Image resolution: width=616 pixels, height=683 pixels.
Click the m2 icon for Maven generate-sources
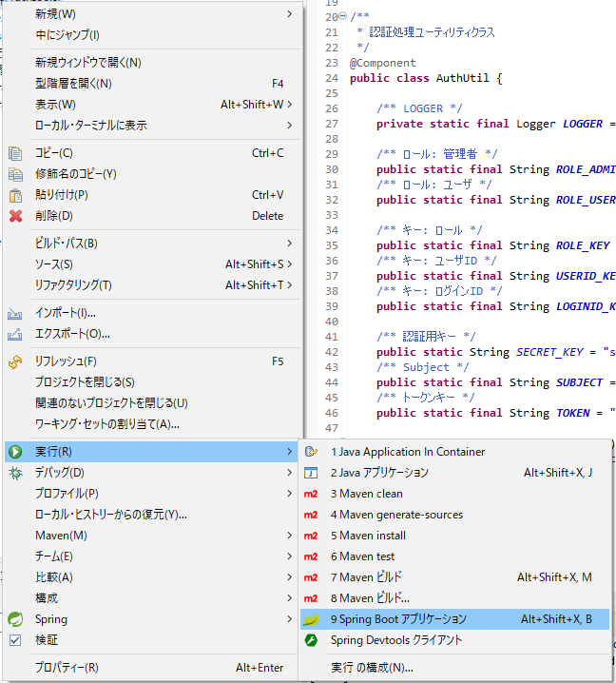(x=311, y=515)
